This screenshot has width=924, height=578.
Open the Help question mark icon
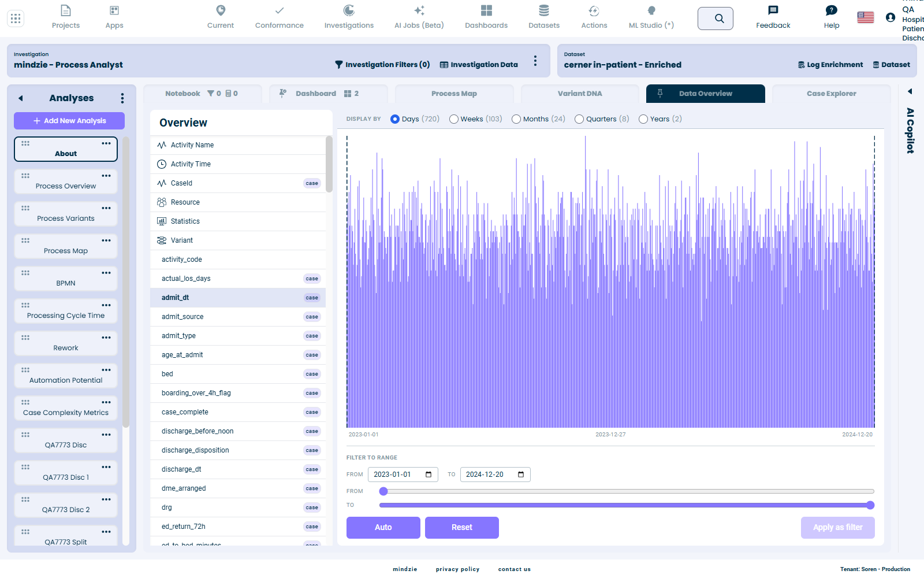point(832,10)
